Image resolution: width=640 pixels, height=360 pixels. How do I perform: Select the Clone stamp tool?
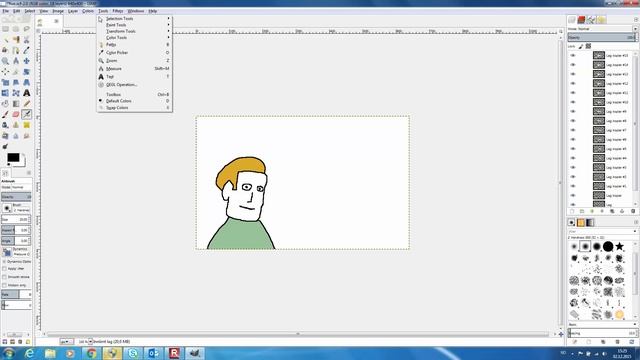pos(16,125)
